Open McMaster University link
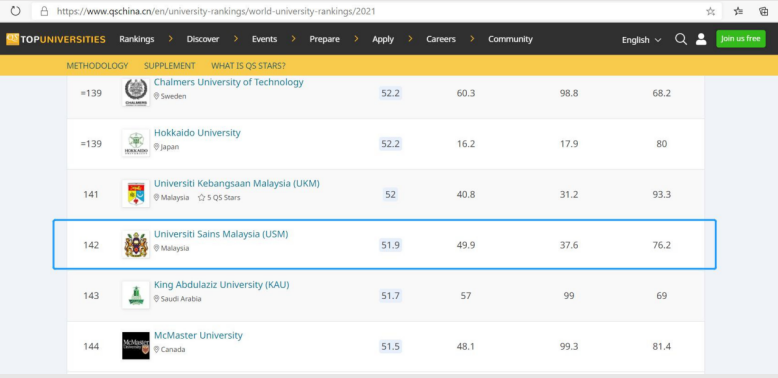The image size is (778, 378). tap(198, 335)
